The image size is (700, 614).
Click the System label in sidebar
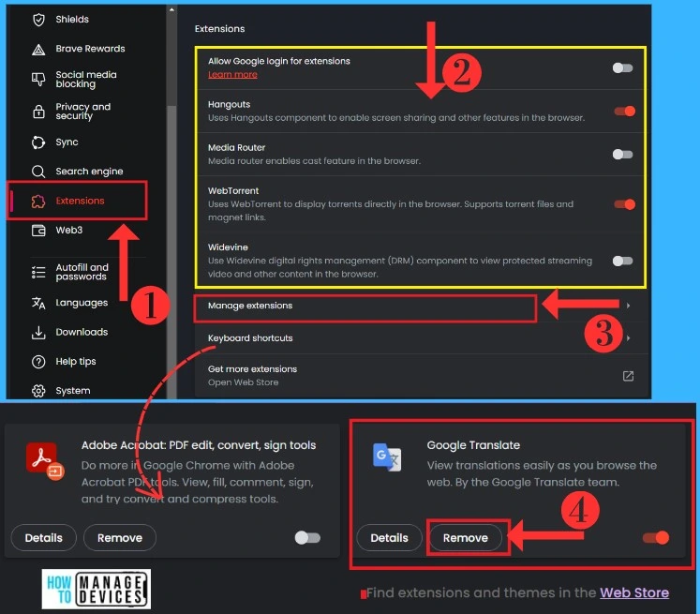(x=73, y=391)
